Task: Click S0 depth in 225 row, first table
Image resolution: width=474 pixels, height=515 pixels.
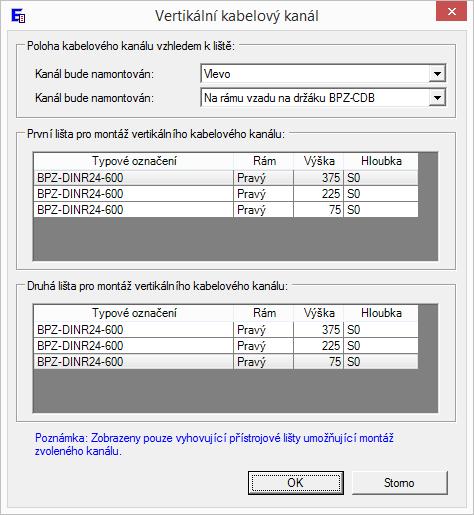Action: coord(381,194)
